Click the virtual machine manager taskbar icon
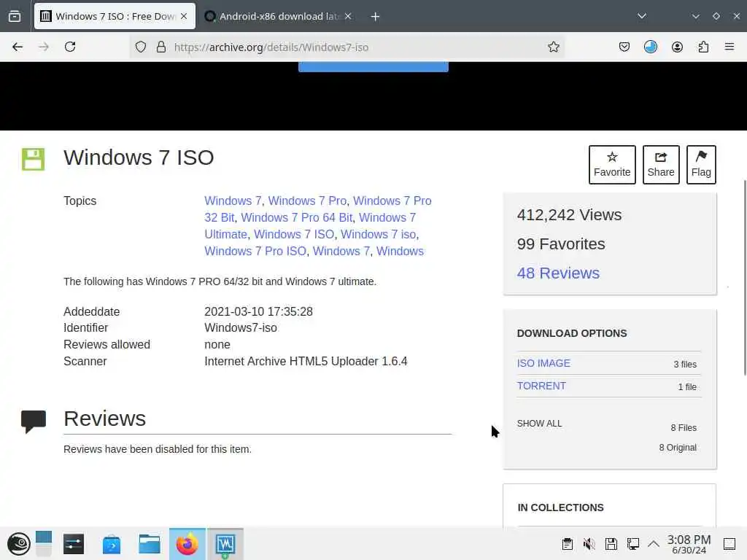The width and height of the screenshot is (747, 560). click(x=225, y=544)
